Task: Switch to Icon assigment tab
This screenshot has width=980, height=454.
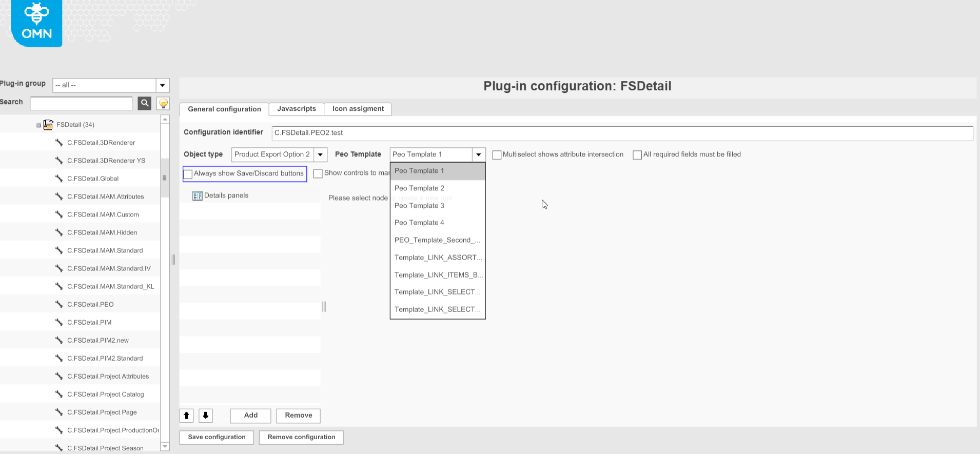Action: click(358, 109)
